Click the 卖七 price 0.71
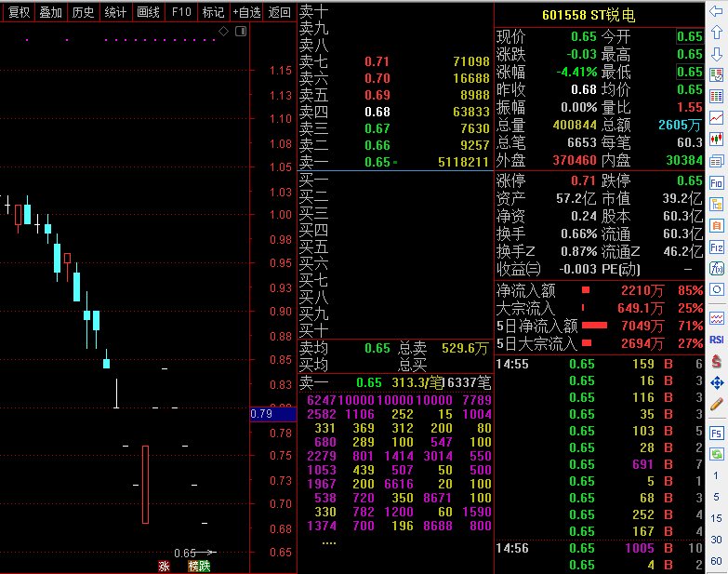The height and width of the screenshot is (574, 728). [x=377, y=61]
